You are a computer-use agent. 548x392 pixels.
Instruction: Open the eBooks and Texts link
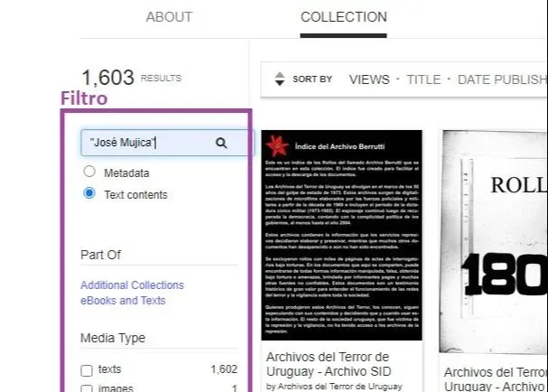(x=123, y=301)
